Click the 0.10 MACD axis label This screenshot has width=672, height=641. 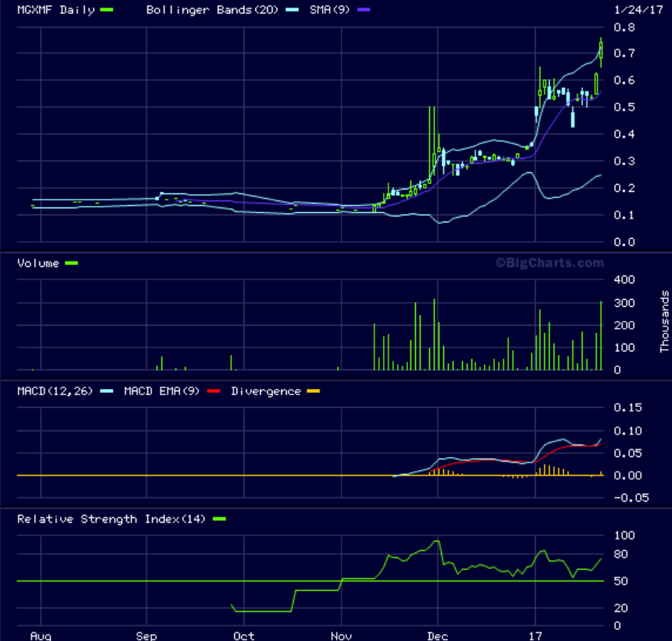pos(627,430)
